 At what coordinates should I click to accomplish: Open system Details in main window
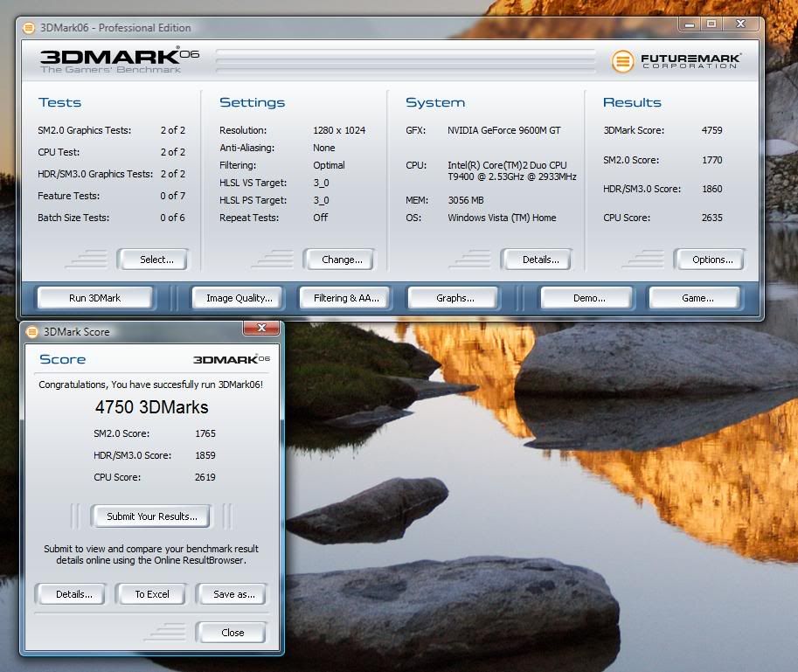(537, 260)
